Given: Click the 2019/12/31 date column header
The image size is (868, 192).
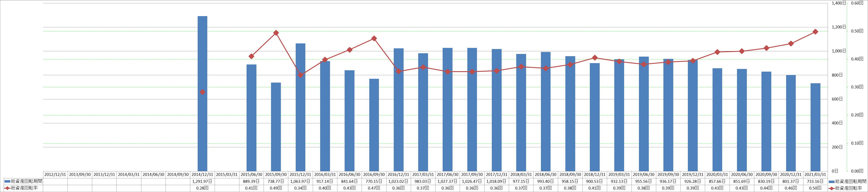Looking at the screenshot, I should tap(693, 175).
